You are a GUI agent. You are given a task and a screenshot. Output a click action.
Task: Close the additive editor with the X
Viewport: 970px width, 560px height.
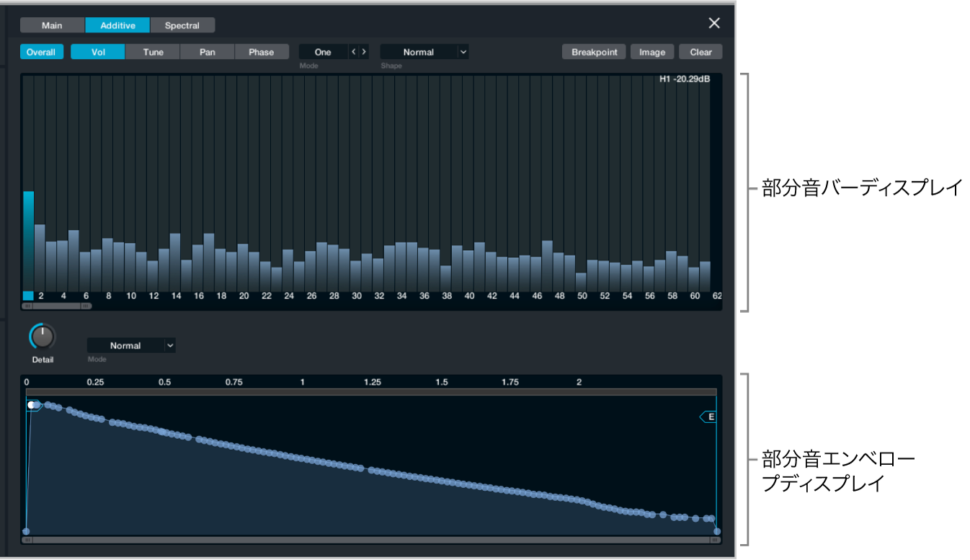pyautogui.click(x=714, y=23)
